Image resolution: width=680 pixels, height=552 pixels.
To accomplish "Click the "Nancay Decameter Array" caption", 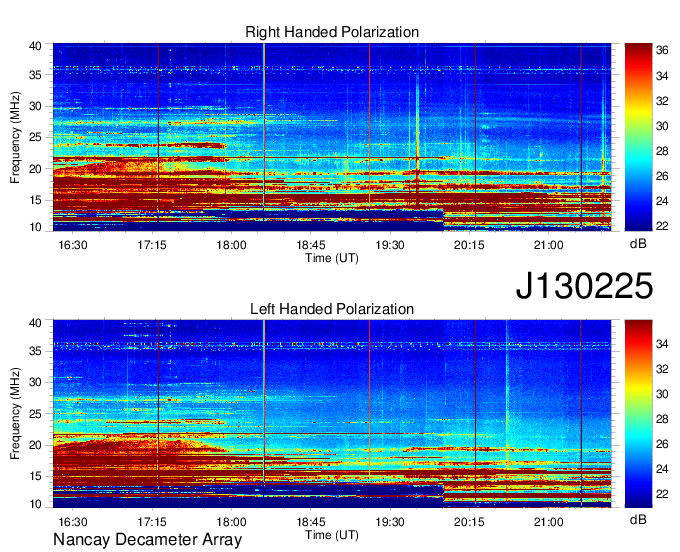I will point(147,540).
